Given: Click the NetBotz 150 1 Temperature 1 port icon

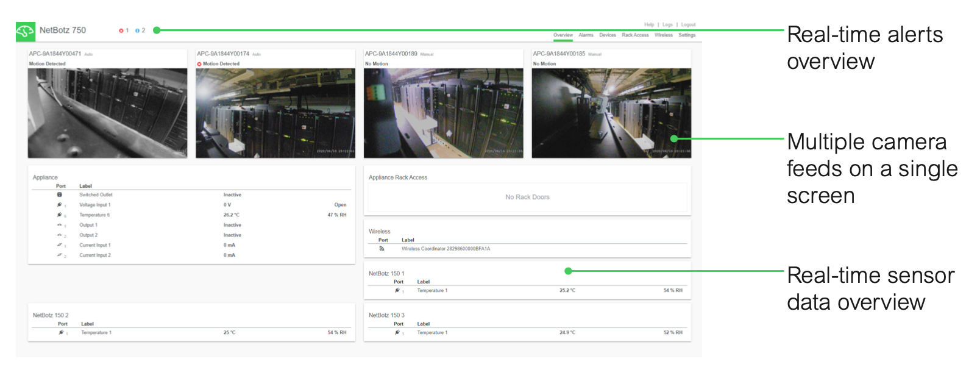Looking at the screenshot, I should coord(397,290).
